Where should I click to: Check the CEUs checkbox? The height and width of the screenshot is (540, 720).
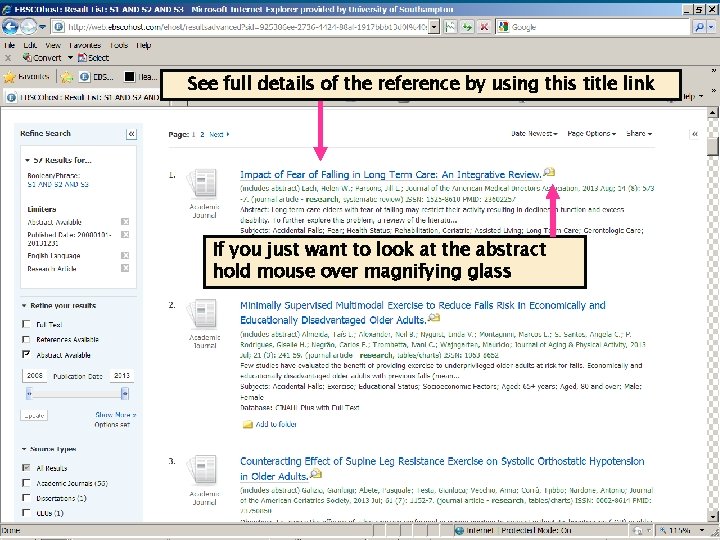[x=26, y=513]
